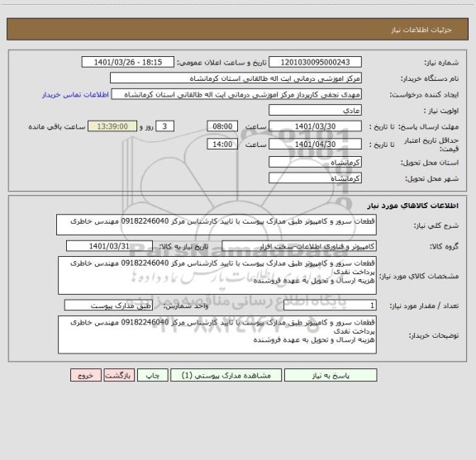The width and height of the screenshot is (476, 460).
Task: Click the شهر محل تحویل label
Action: (431, 178)
